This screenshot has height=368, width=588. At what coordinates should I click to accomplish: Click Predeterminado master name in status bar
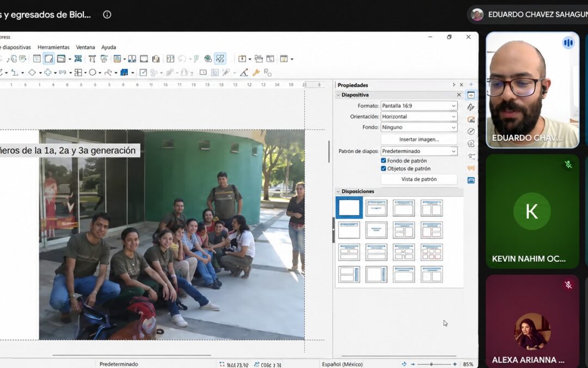(119, 364)
